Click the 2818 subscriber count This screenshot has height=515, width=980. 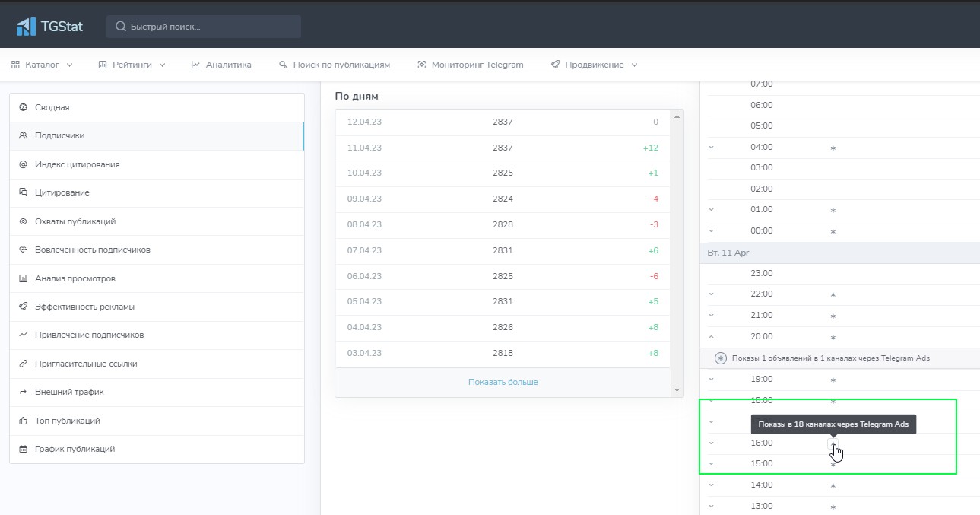click(503, 353)
